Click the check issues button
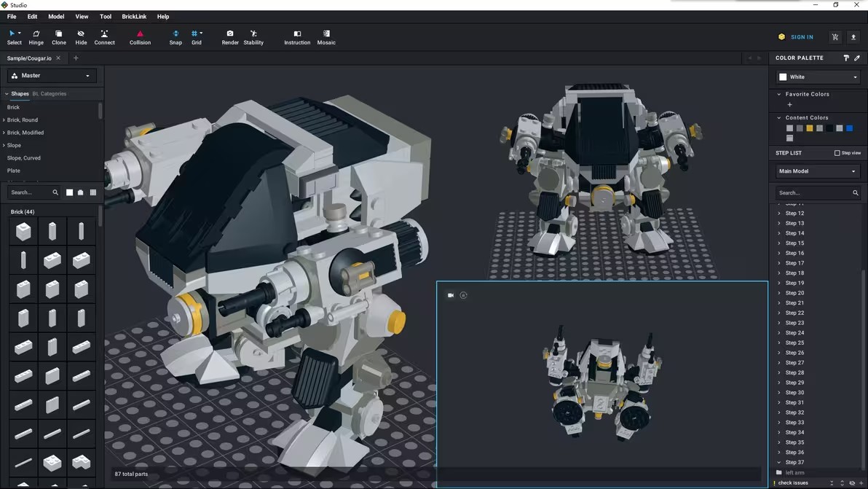The width and height of the screenshot is (868, 489). (793, 483)
